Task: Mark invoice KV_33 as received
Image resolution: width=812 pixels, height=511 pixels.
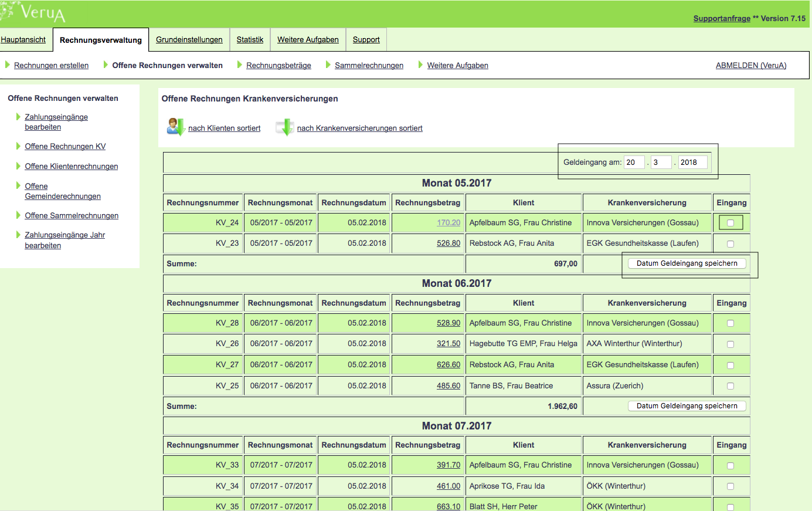Action: (x=731, y=466)
